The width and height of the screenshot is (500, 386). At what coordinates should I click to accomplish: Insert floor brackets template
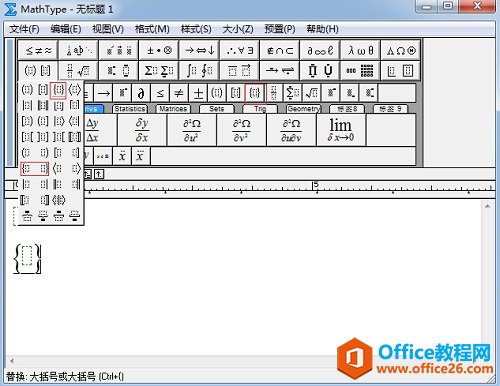click(58, 105)
